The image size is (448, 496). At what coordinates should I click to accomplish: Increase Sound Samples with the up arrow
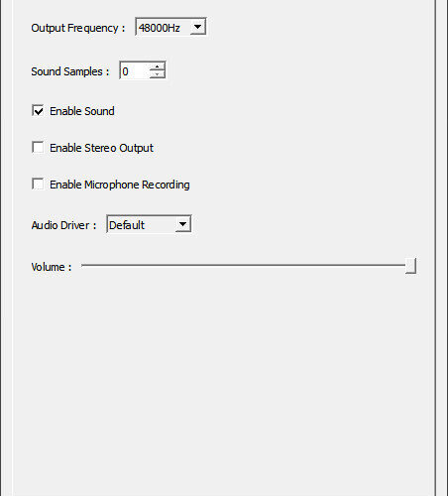coord(157,66)
